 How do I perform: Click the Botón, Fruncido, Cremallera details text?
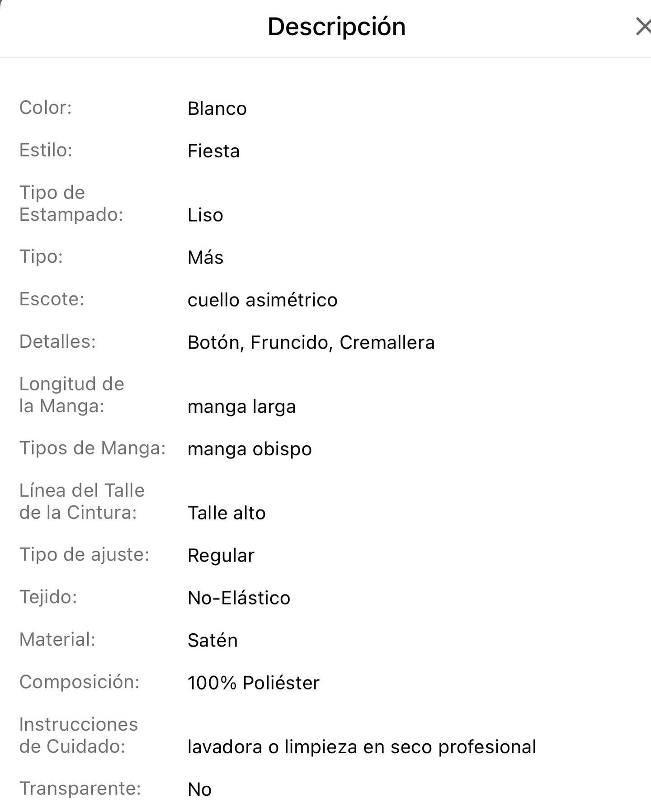311,343
